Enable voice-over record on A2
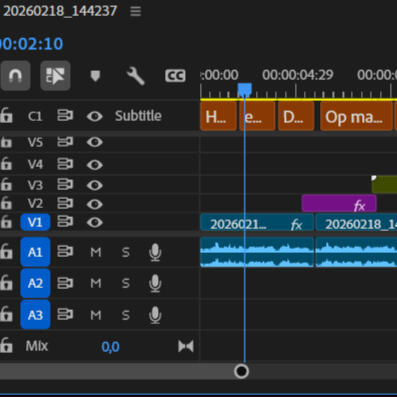The image size is (397, 397). click(155, 284)
